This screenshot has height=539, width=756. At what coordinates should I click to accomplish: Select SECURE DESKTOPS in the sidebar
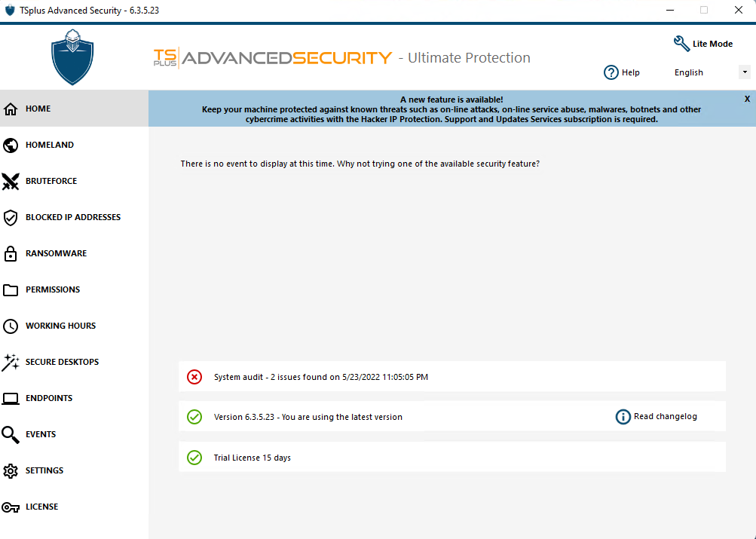click(75, 362)
